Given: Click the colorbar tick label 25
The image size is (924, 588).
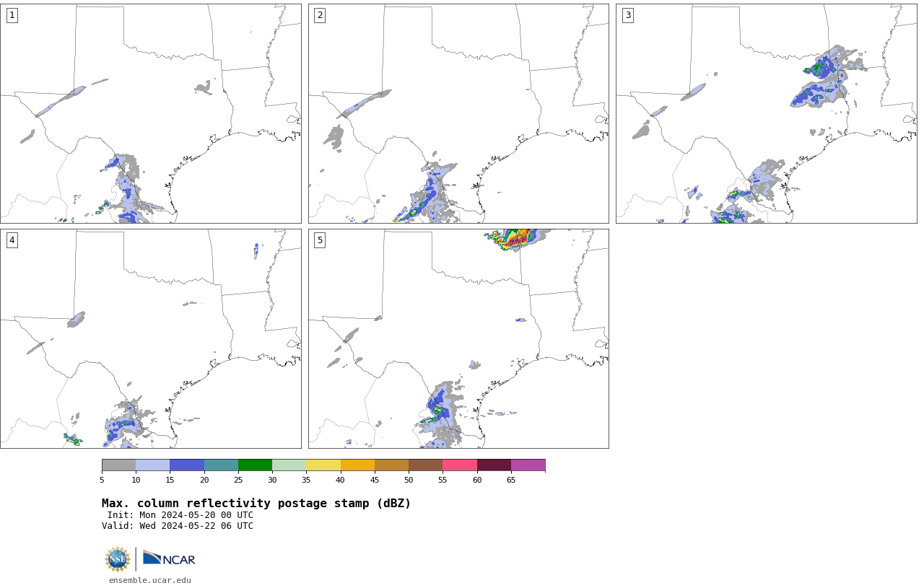Looking at the screenshot, I should pyautogui.click(x=238, y=480).
